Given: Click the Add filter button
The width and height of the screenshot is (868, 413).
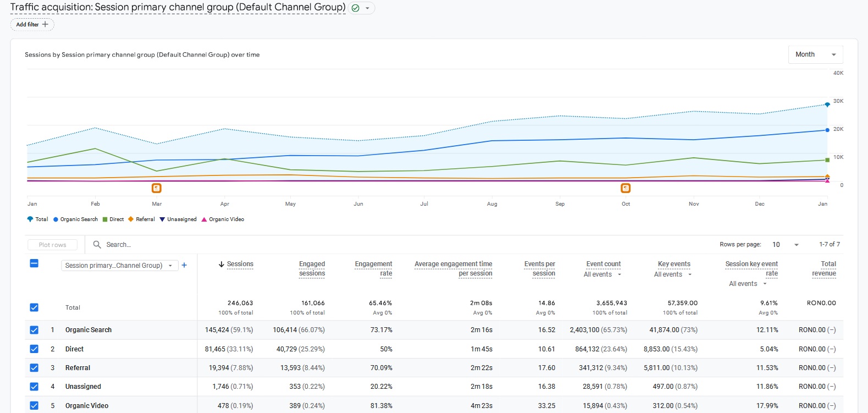Looking at the screenshot, I should coord(32,24).
